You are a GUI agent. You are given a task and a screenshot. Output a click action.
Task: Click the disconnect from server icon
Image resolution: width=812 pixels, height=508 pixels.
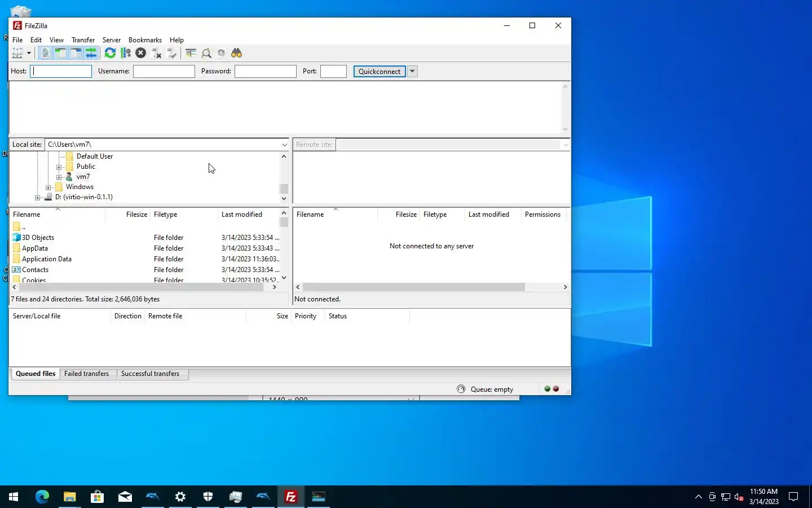coord(157,53)
